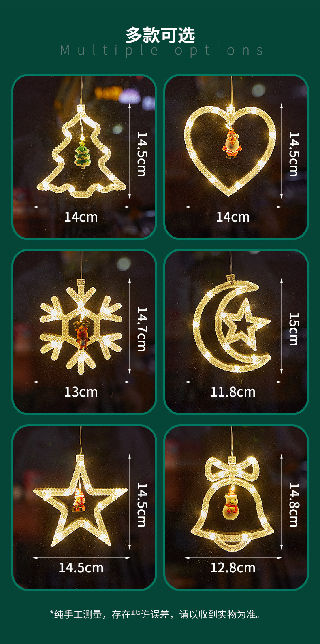
Task: Choose the snowflake light with reindeer
Action: tap(84, 332)
